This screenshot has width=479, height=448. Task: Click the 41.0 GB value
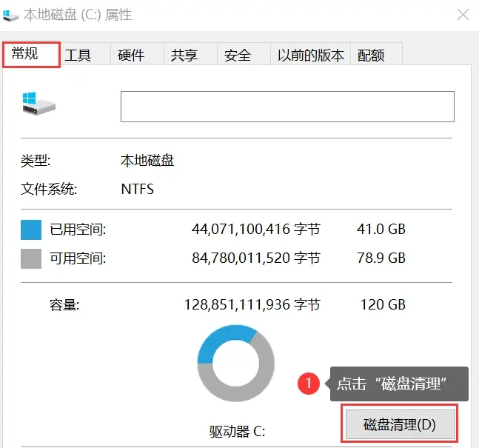(381, 230)
